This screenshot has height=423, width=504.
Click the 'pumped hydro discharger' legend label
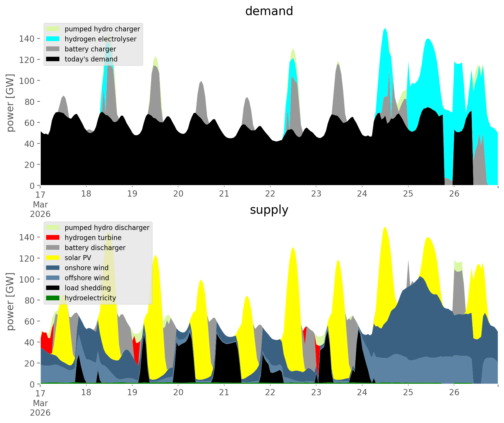[107, 228]
